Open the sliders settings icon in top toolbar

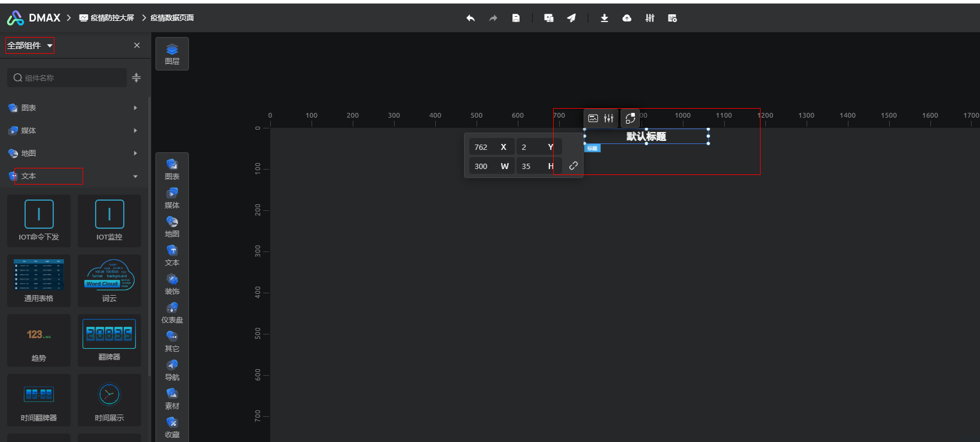650,19
